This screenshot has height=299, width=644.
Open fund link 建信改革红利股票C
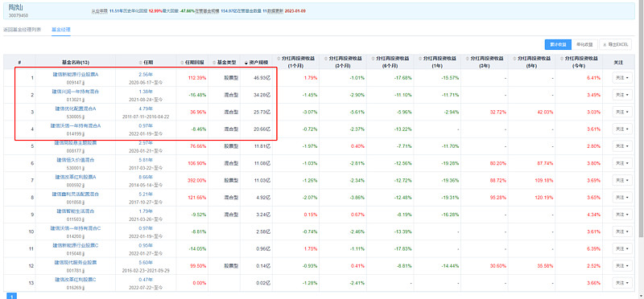[76, 280]
